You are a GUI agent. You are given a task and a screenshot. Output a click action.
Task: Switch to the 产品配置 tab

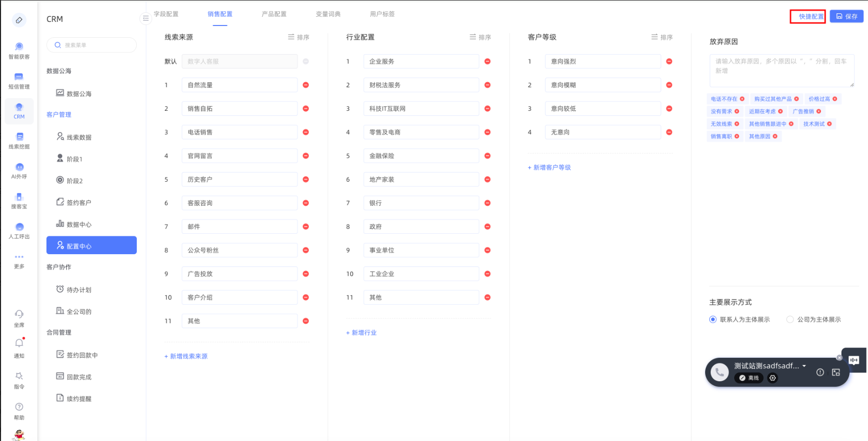pos(274,14)
